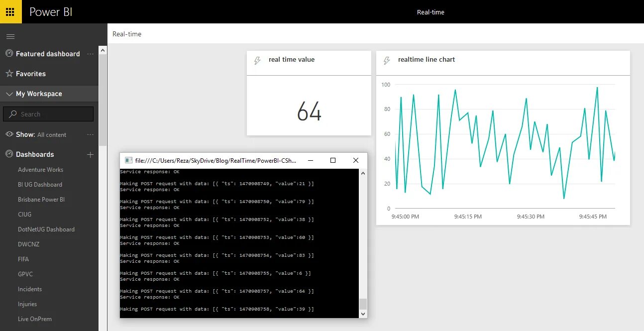
Task: Collapse the navigation pane hamburger icon
Action: tap(10, 36)
